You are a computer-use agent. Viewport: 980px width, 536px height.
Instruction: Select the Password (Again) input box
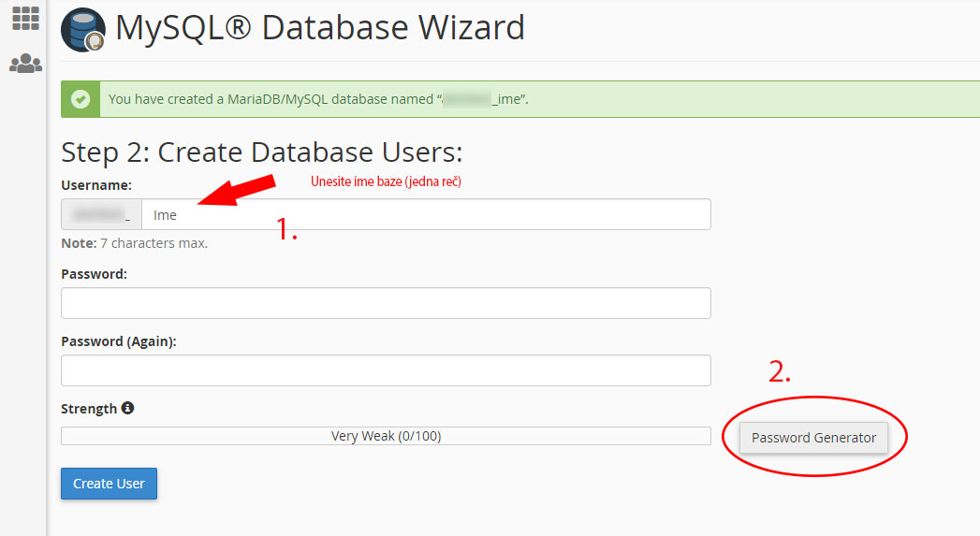[x=386, y=370]
